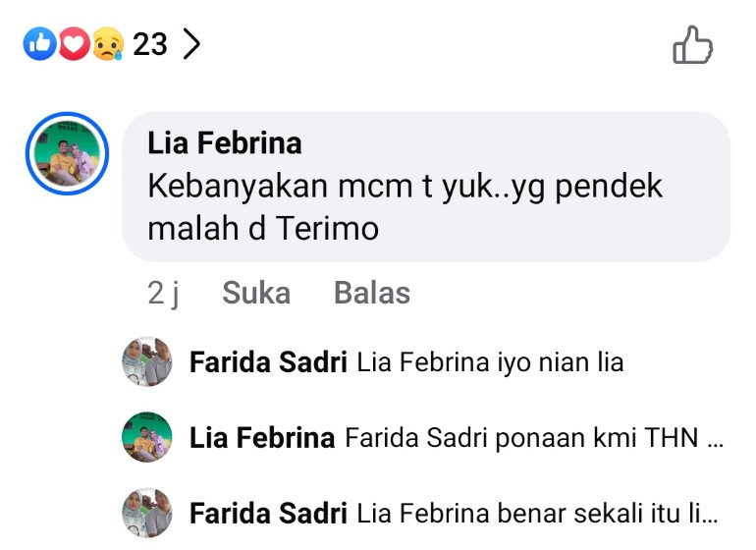The height and width of the screenshot is (550, 756).
Task: Open Lia Febrina's large profile picture
Action: pyautogui.click(x=66, y=155)
